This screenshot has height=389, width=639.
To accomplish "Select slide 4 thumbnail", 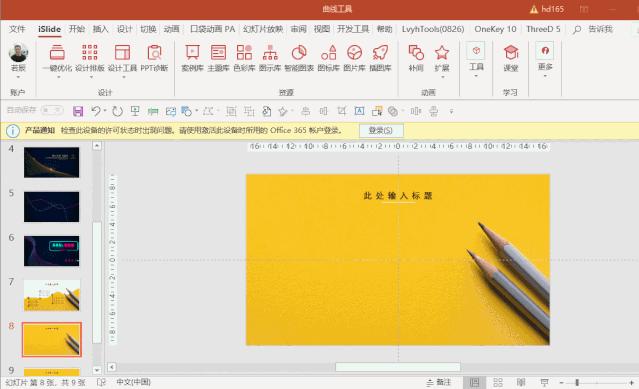I will click(52, 163).
